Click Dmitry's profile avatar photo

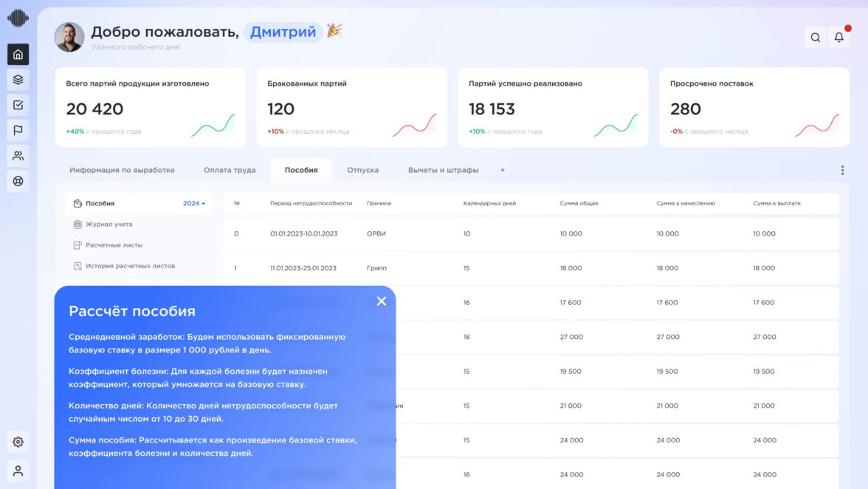click(69, 37)
